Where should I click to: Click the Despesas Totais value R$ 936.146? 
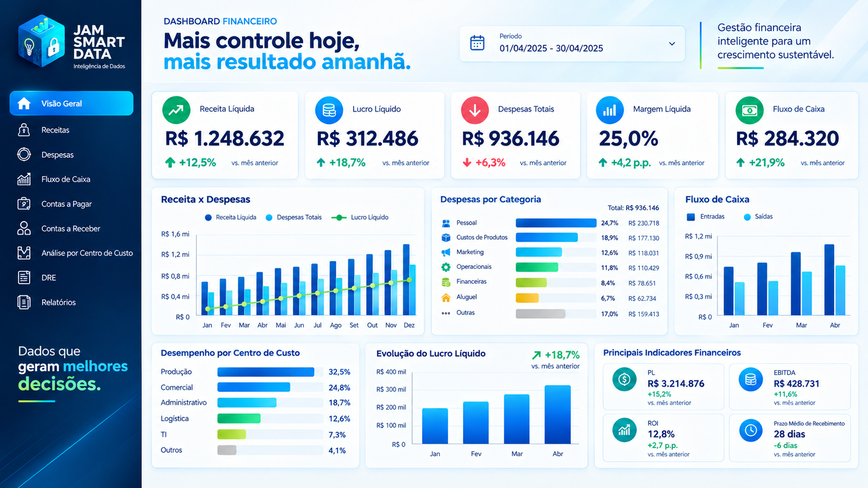tap(511, 139)
